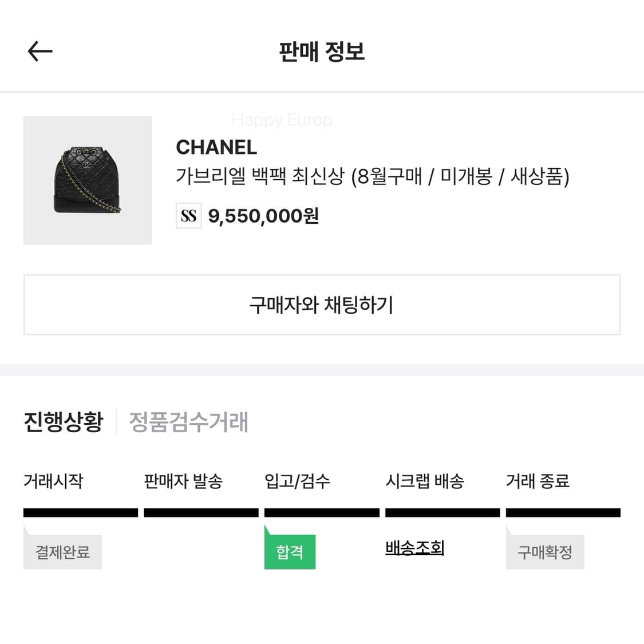Viewport: 644px width, 644px height.
Task: Click the 판매 정보 page title
Action: (322, 52)
